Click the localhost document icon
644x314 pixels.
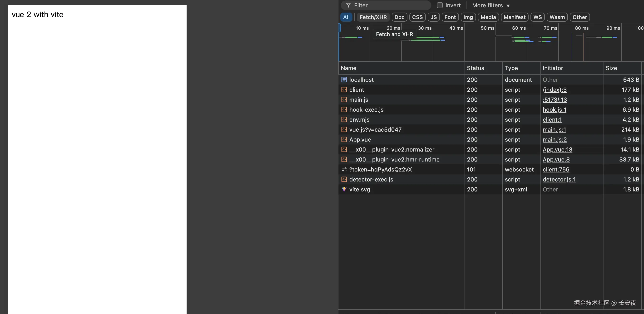(344, 80)
